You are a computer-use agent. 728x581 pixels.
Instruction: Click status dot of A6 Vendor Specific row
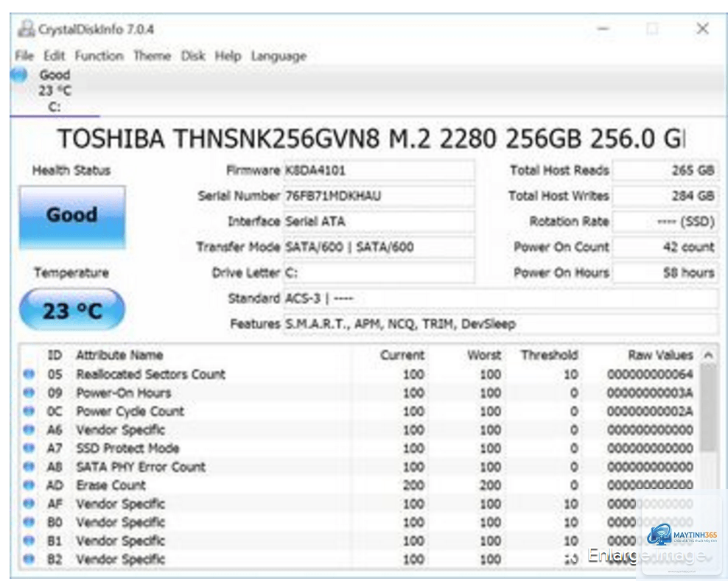click(x=29, y=430)
